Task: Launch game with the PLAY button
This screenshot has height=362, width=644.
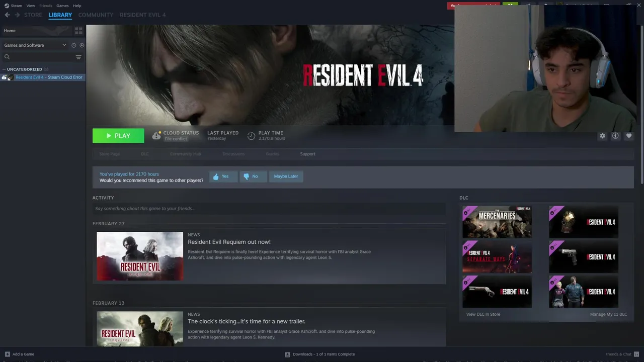Action: tap(118, 136)
